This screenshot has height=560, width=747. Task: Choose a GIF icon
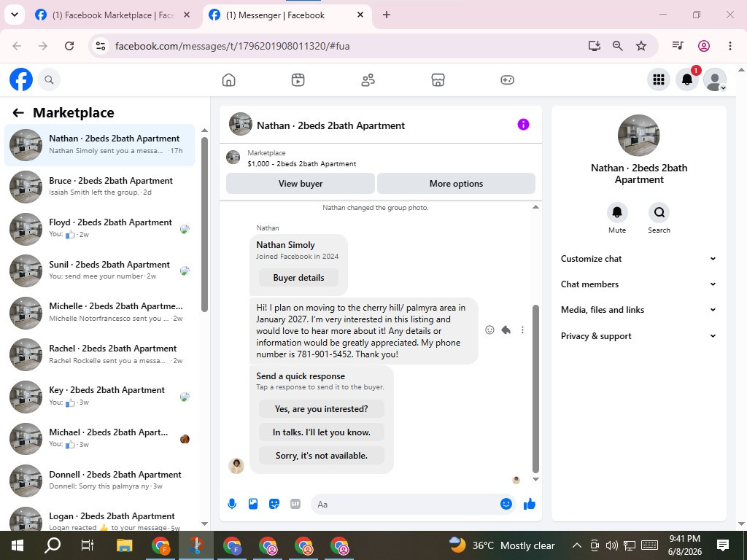[x=295, y=504]
